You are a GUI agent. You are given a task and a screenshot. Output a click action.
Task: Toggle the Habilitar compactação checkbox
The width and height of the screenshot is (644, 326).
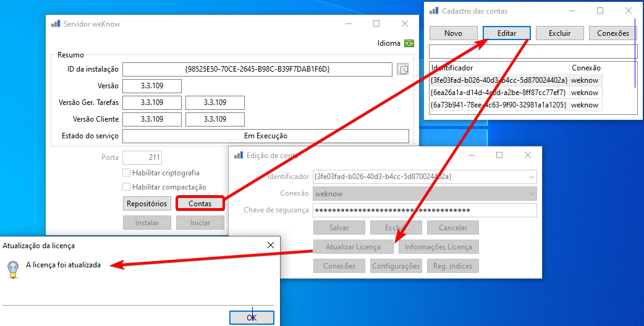(127, 187)
